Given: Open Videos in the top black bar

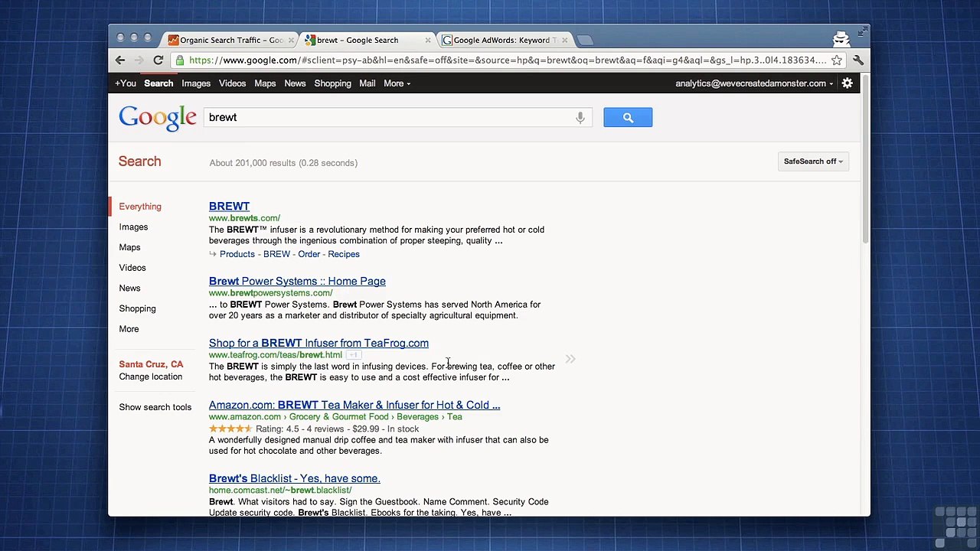Looking at the screenshot, I should pos(232,83).
